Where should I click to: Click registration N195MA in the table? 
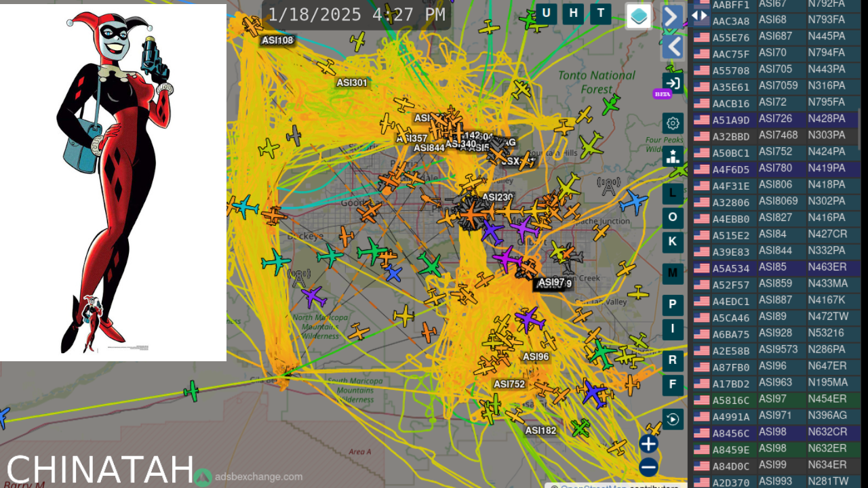tap(827, 382)
